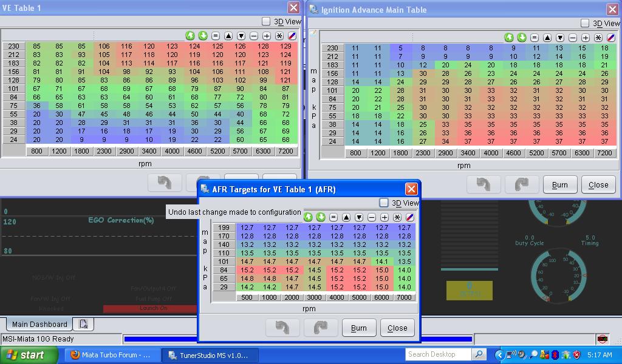622x364 pixels.
Task: Click the undo arrow button in AFR Targets
Action: click(282, 328)
